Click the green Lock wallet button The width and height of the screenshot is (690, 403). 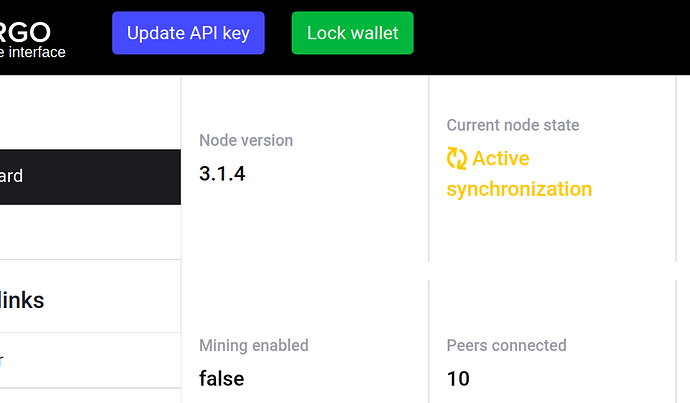352,33
